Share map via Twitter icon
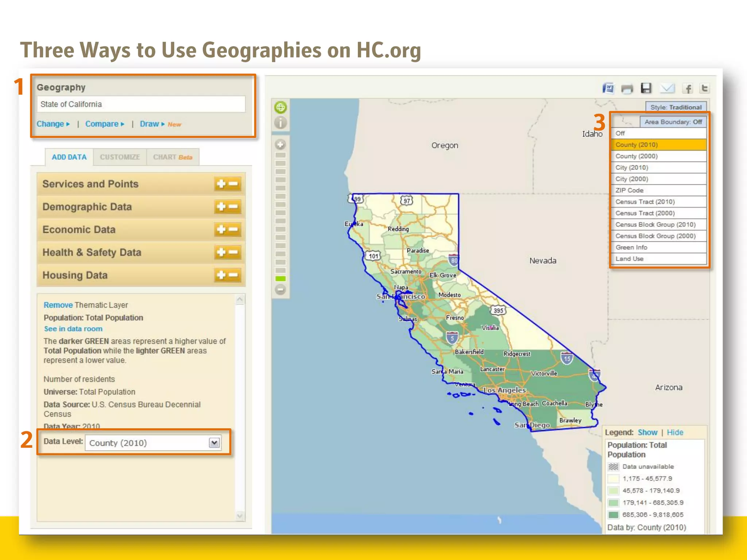 [705, 88]
